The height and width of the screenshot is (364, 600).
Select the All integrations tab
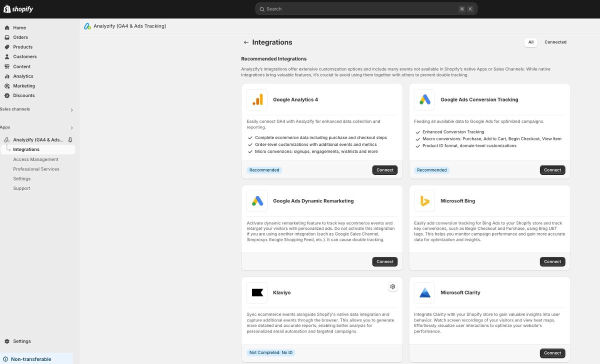530,42
